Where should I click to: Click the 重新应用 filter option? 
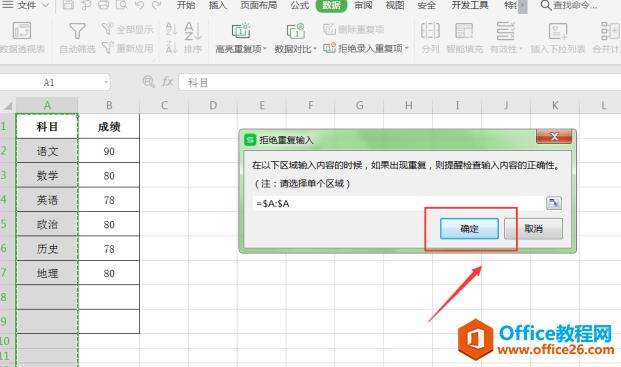(x=127, y=48)
